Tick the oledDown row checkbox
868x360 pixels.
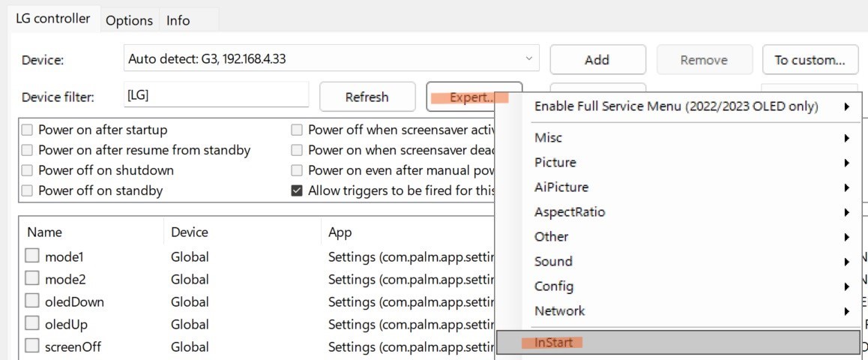(32, 301)
